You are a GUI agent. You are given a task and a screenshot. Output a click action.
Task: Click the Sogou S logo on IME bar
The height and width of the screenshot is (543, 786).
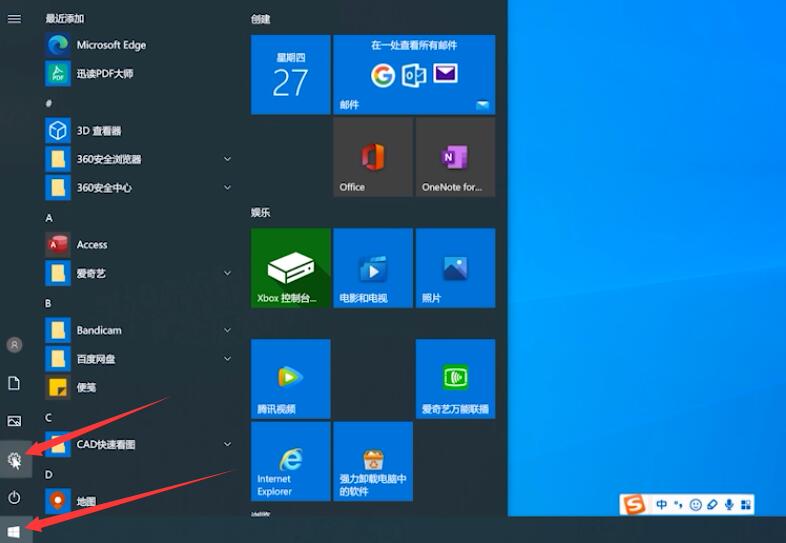635,505
